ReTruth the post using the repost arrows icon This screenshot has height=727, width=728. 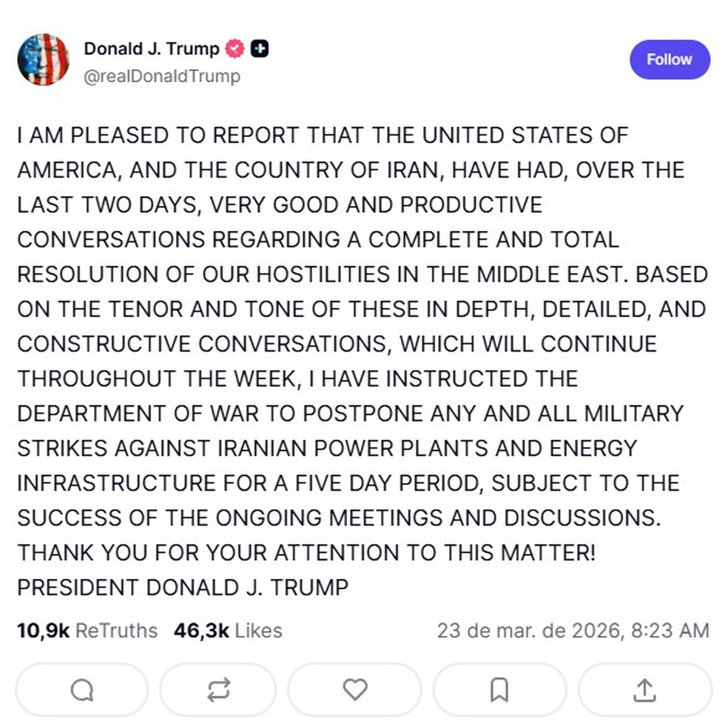pyautogui.click(x=218, y=690)
